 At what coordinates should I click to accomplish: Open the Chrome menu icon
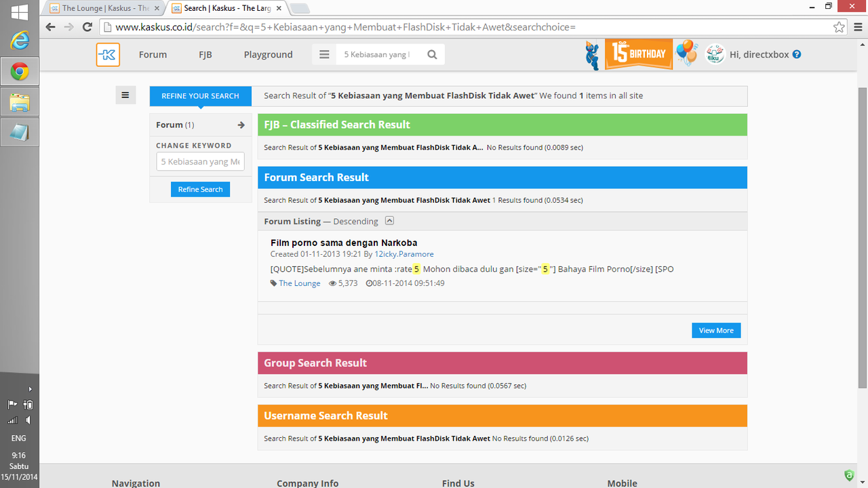point(857,27)
